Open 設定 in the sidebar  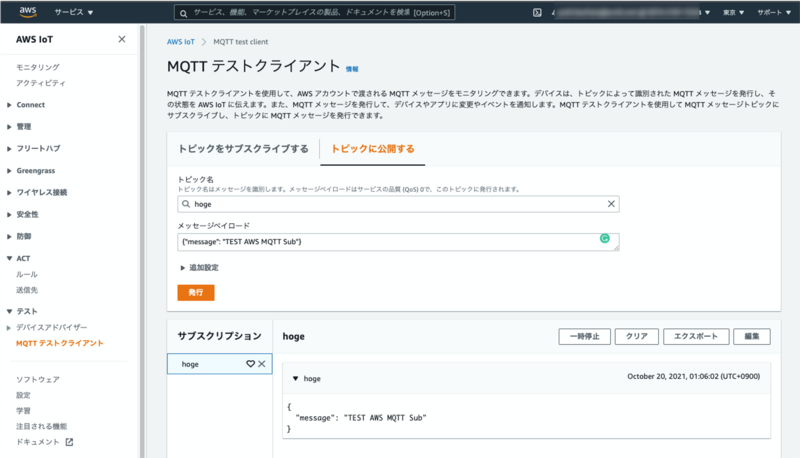[23, 395]
